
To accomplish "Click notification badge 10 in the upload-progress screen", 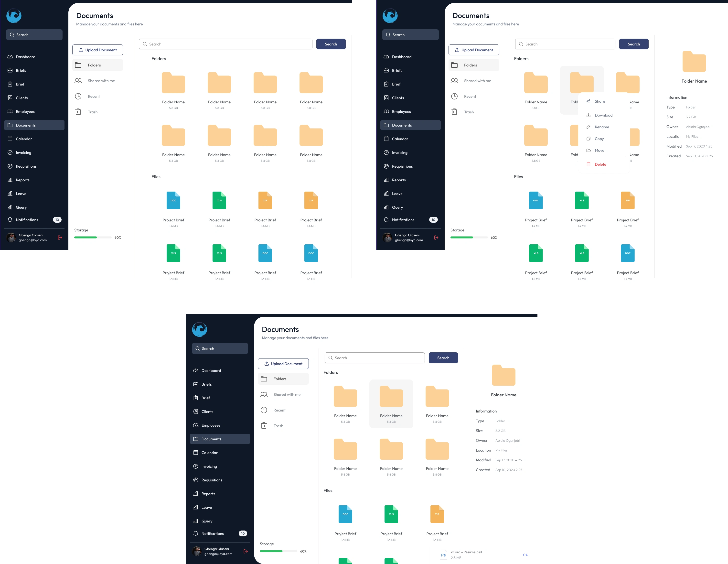I will tap(243, 533).
